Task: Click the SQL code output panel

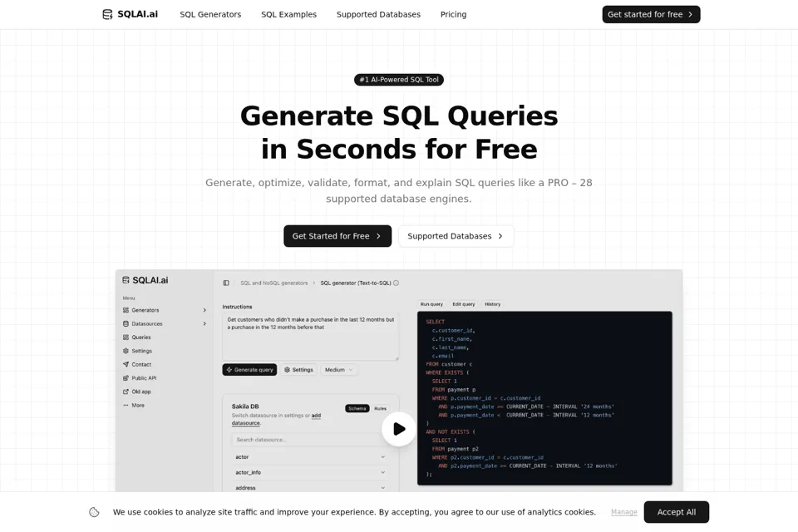Action: pyautogui.click(x=544, y=398)
